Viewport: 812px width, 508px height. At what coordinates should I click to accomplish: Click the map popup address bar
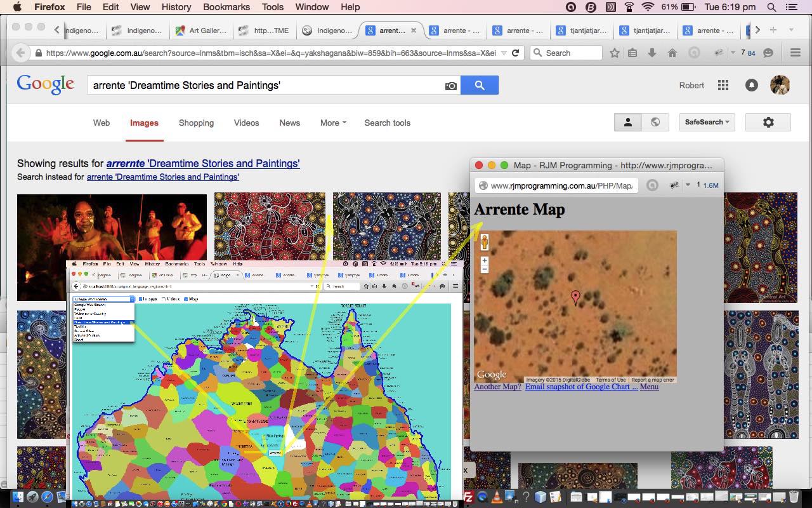[x=557, y=185]
